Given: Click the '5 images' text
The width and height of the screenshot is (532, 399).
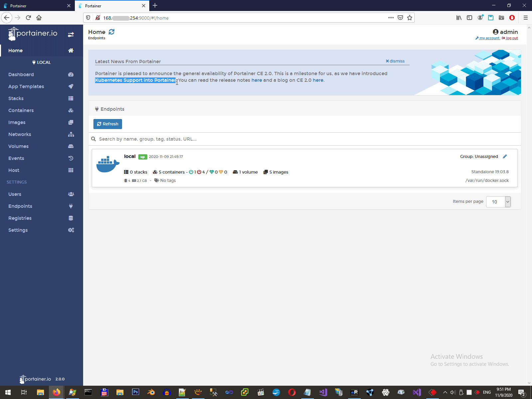Looking at the screenshot, I should 279,172.
